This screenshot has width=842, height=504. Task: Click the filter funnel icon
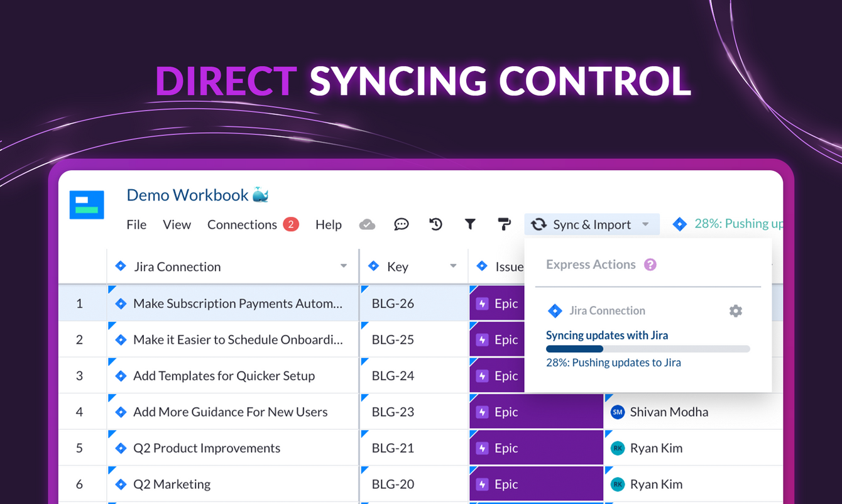click(470, 224)
